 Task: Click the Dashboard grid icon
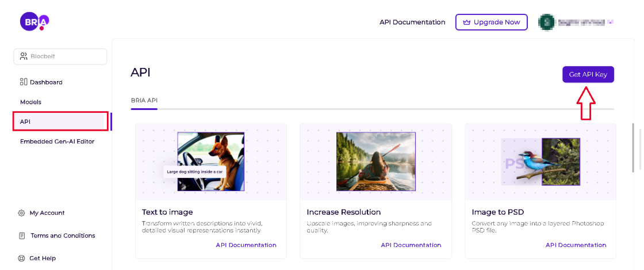24,82
